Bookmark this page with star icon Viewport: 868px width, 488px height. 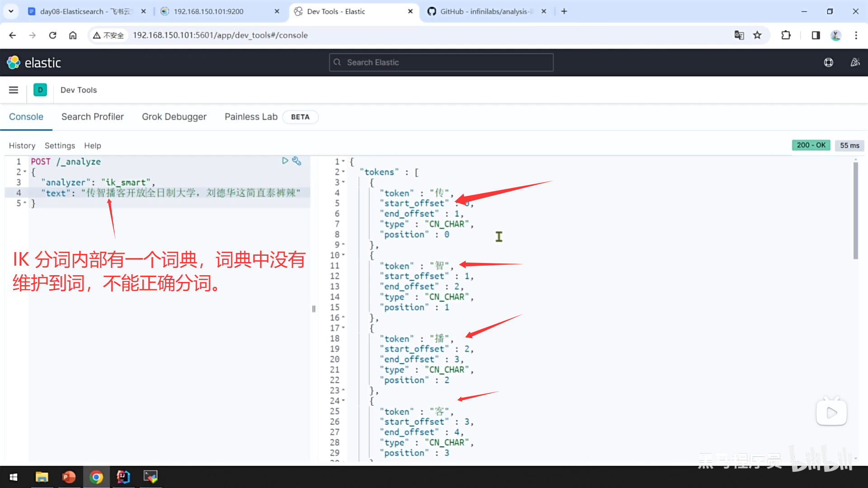(x=757, y=35)
